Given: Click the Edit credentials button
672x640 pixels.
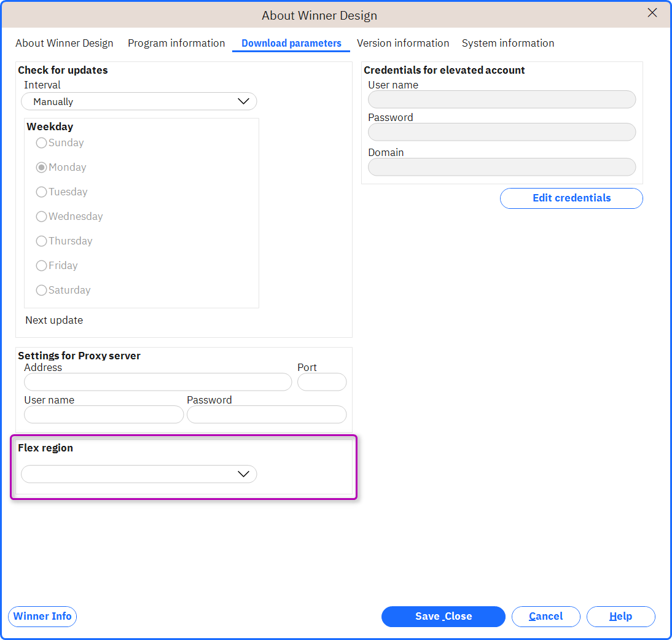Looking at the screenshot, I should [x=571, y=198].
